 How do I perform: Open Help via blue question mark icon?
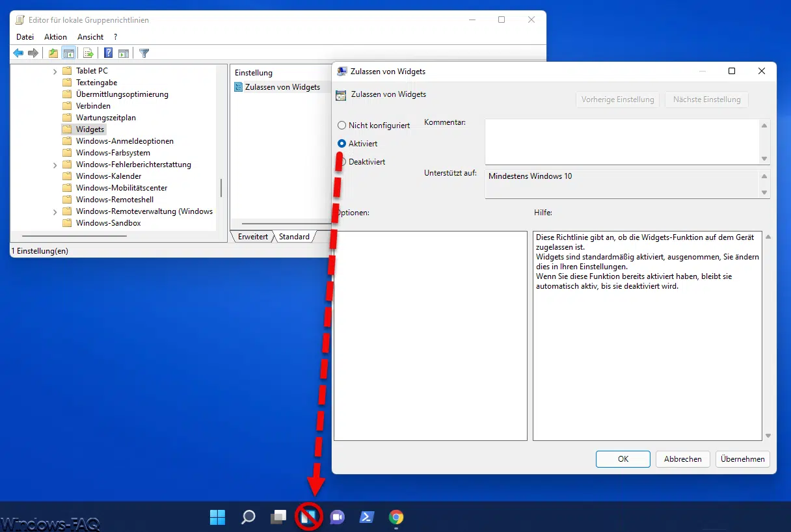click(109, 53)
